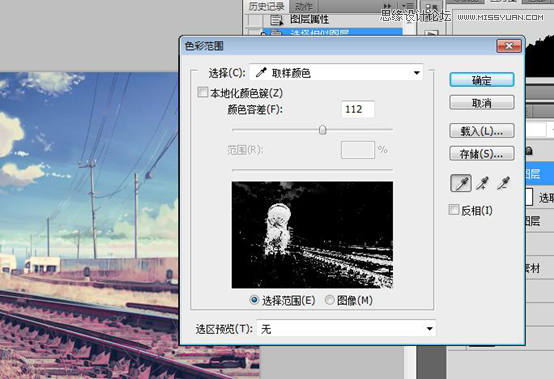Open the 选区预览 dropdown

(346, 328)
